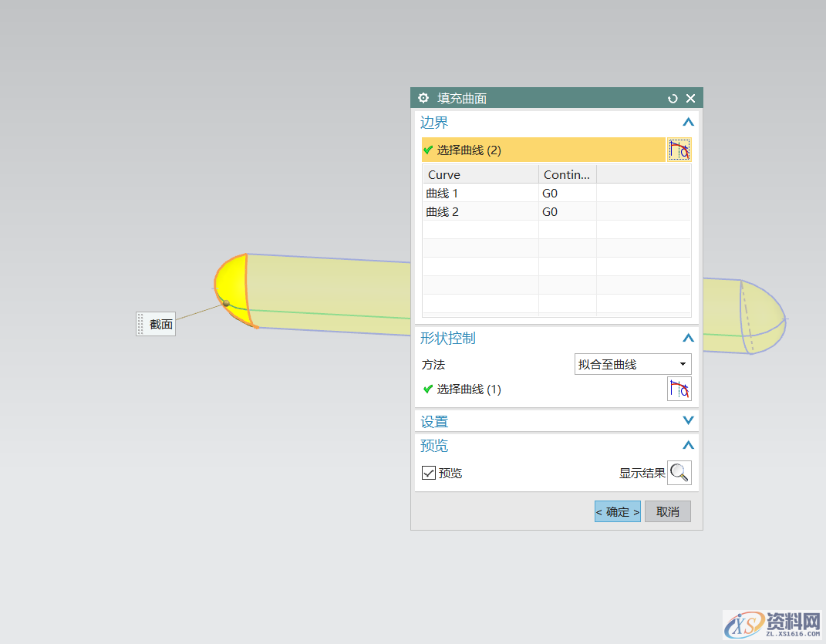Screen dimensions: 826x644
Task: Click the curve icon beside 选择曲线 (1)
Action: pyautogui.click(x=679, y=389)
